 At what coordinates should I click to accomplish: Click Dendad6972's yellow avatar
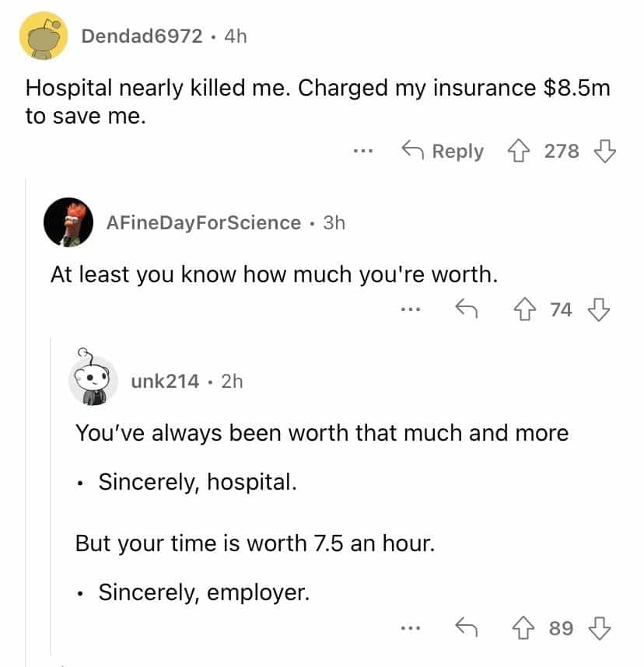pos(44,36)
